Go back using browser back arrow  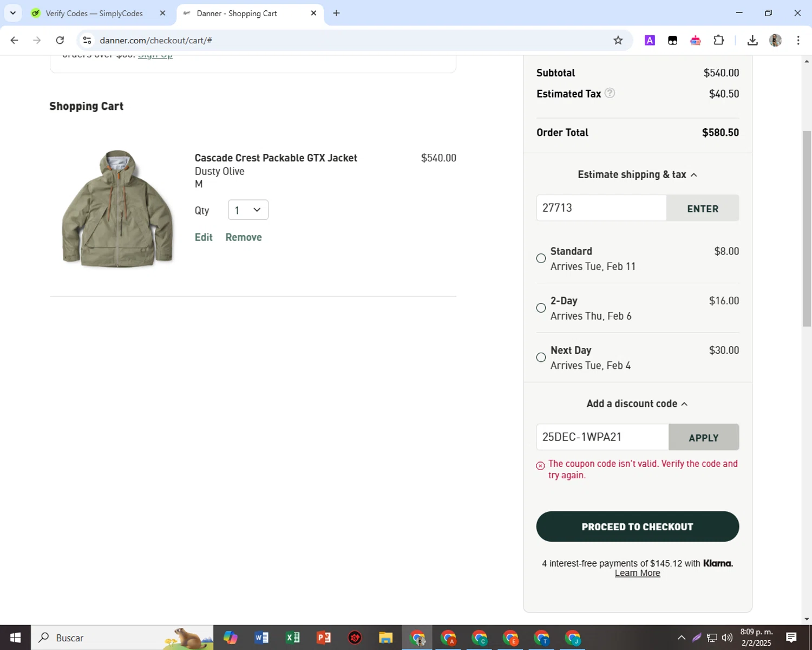[x=15, y=40]
